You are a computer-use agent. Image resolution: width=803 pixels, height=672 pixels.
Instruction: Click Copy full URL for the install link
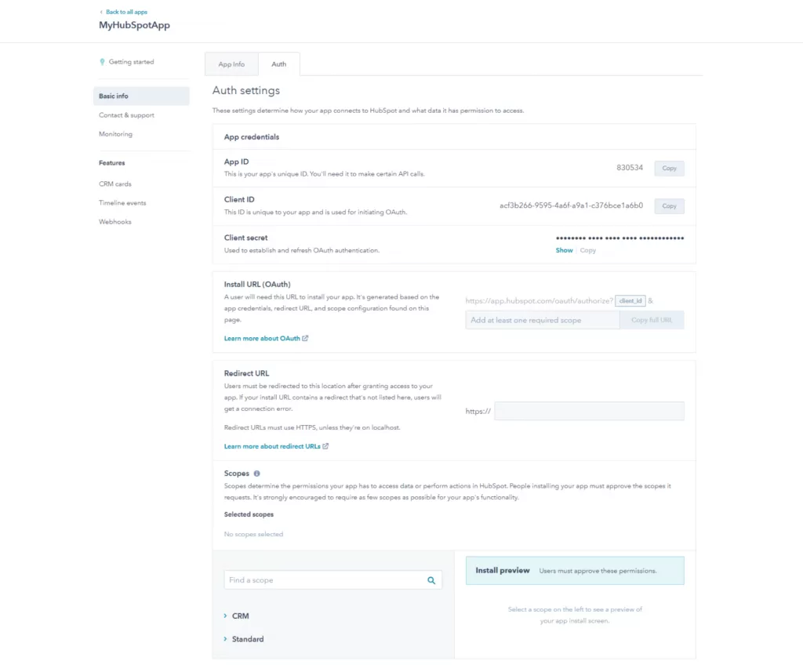tap(652, 319)
